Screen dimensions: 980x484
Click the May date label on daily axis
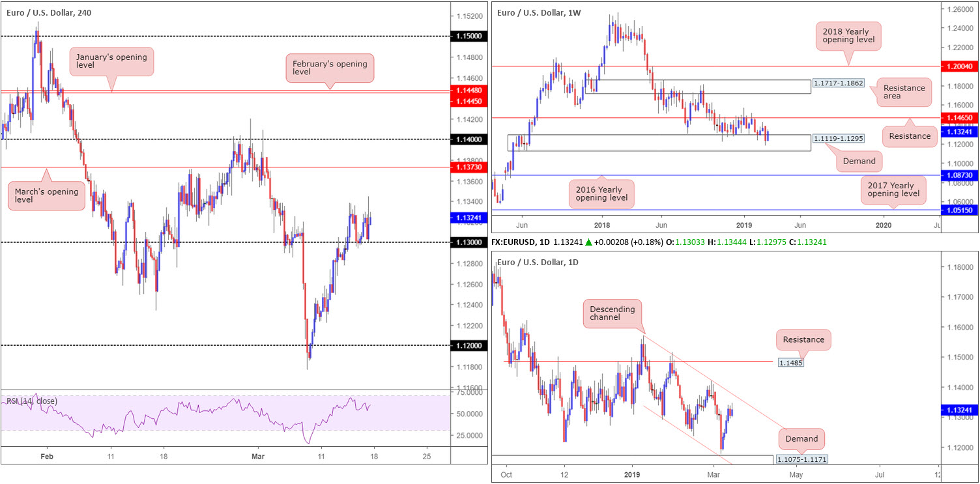(x=794, y=476)
